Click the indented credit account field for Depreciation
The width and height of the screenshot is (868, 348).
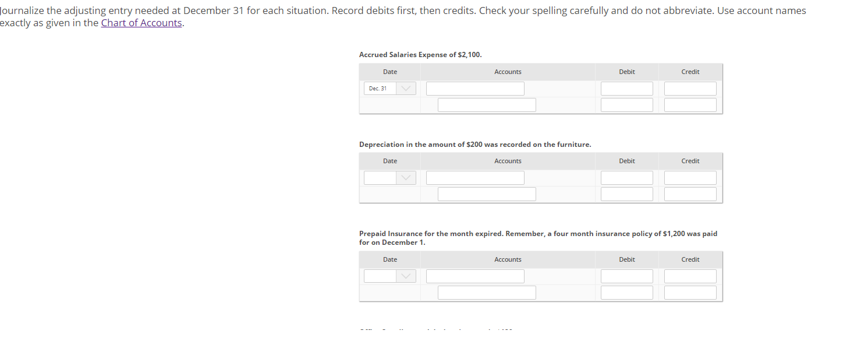click(486, 194)
